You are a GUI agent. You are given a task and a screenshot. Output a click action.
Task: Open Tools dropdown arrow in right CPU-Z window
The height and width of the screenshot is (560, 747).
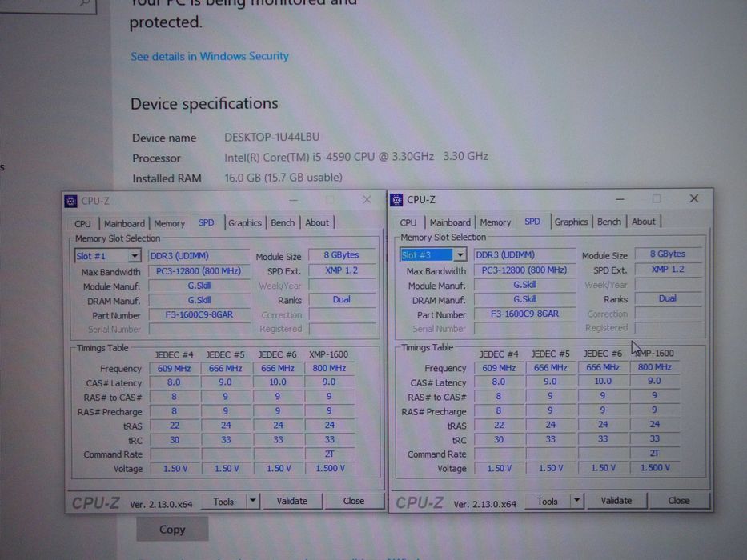click(x=577, y=501)
